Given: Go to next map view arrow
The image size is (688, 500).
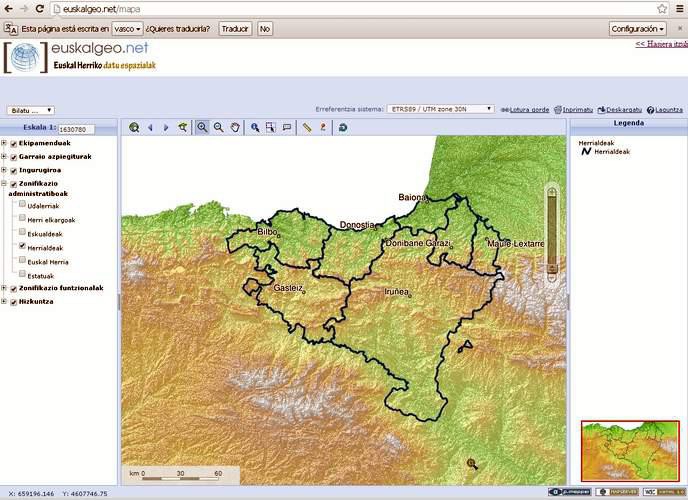Looking at the screenshot, I should coord(166,127).
